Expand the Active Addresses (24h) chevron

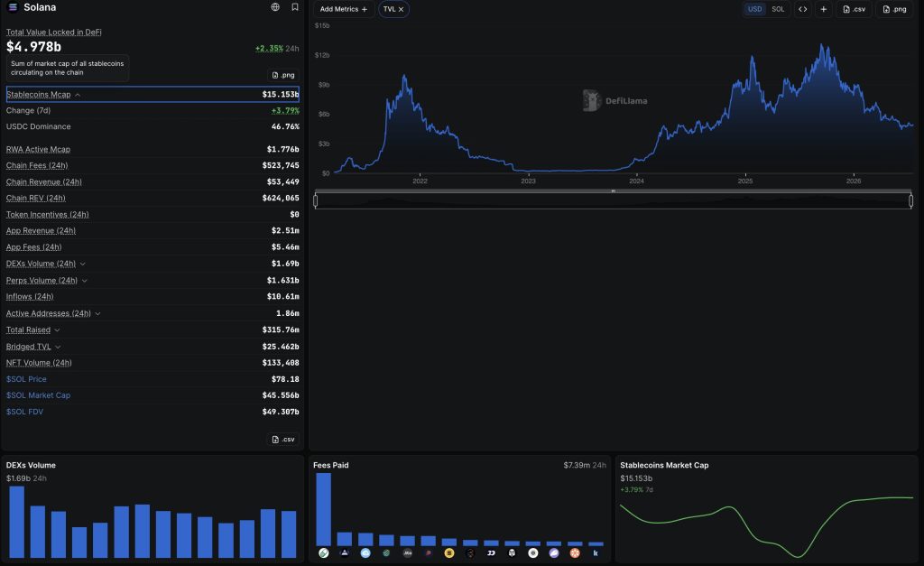click(97, 313)
